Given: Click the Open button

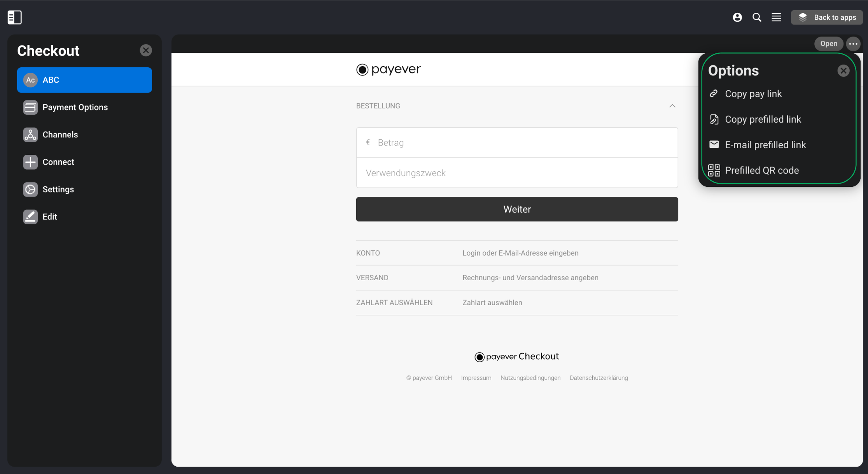Looking at the screenshot, I should 828,44.
